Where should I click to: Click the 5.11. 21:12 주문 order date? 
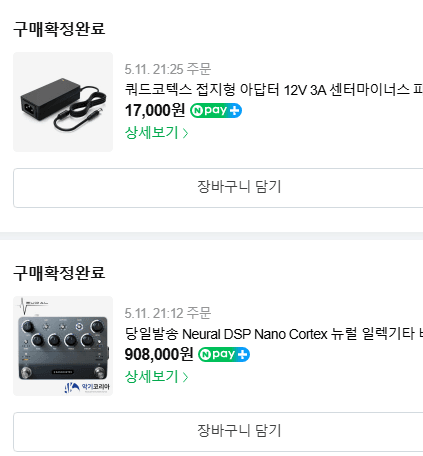168,313
